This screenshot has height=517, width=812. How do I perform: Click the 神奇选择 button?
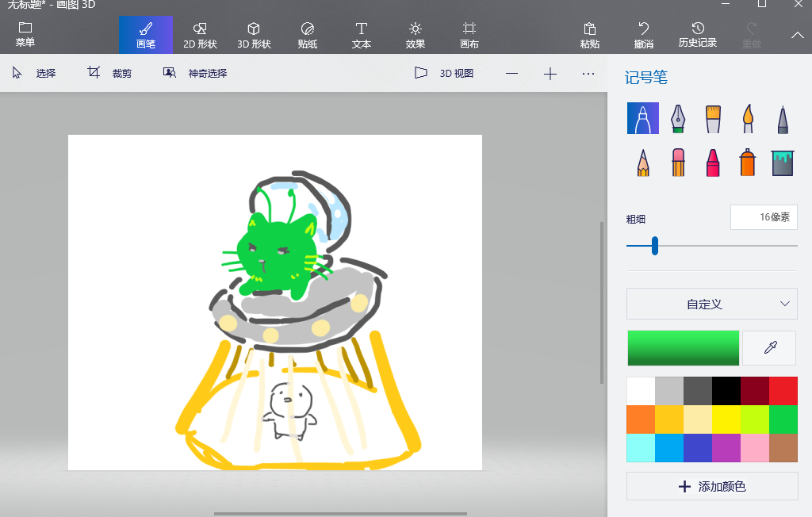196,73
